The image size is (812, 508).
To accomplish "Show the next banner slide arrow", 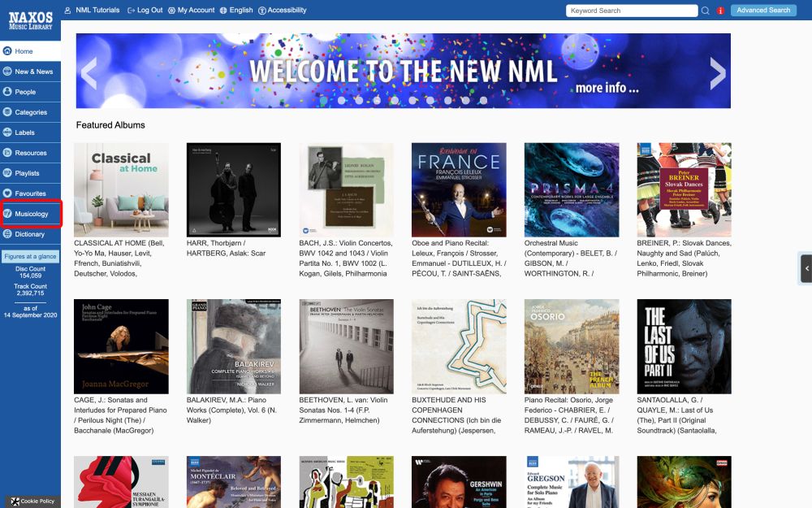I will (x=718, y=72).
